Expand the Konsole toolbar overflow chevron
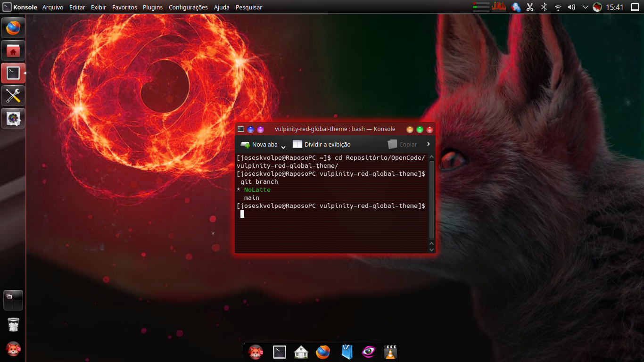This screenshot has height=362, width=644. (429, 144)
